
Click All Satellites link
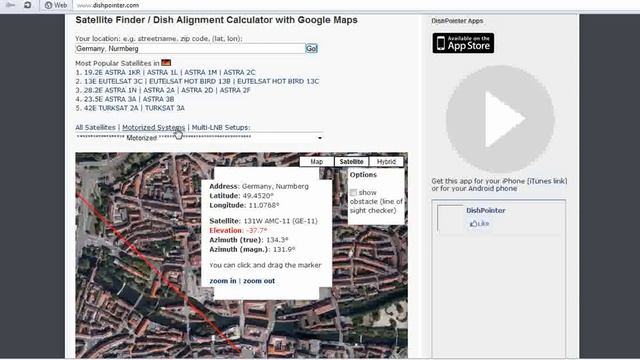[x=96, y=127]
